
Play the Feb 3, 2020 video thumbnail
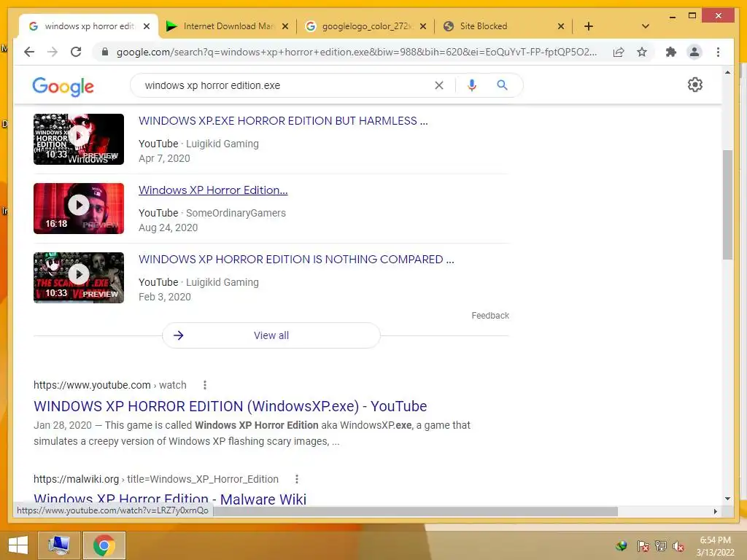point(79,278)
